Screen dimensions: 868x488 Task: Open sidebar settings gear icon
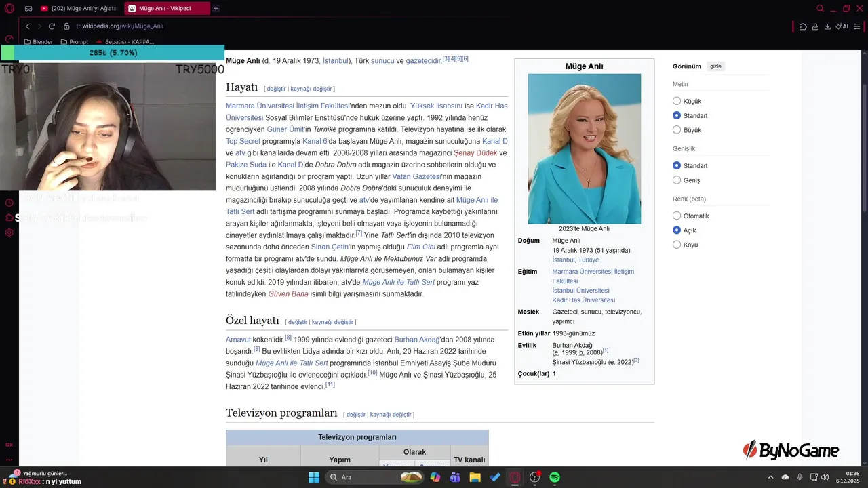point(9,232)
